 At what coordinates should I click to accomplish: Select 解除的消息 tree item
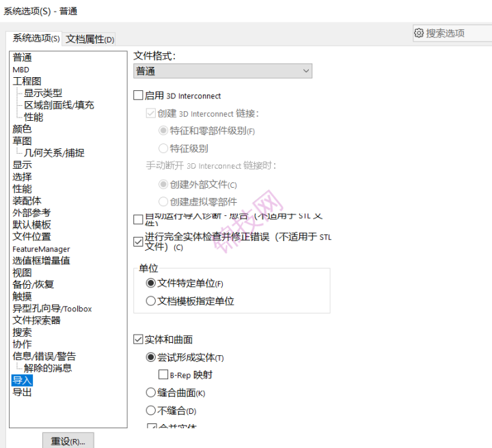(x=48, y=368)
